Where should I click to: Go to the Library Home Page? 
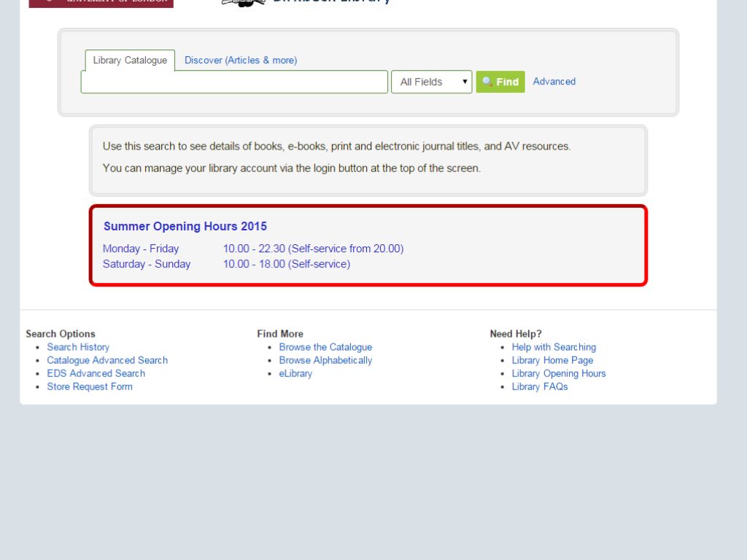[552, 360]
